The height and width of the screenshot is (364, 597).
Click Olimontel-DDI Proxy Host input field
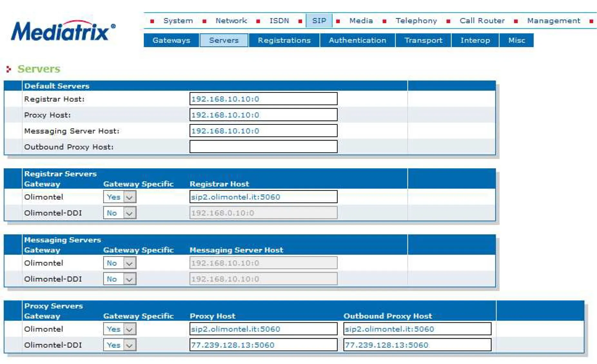click(263, 345)
